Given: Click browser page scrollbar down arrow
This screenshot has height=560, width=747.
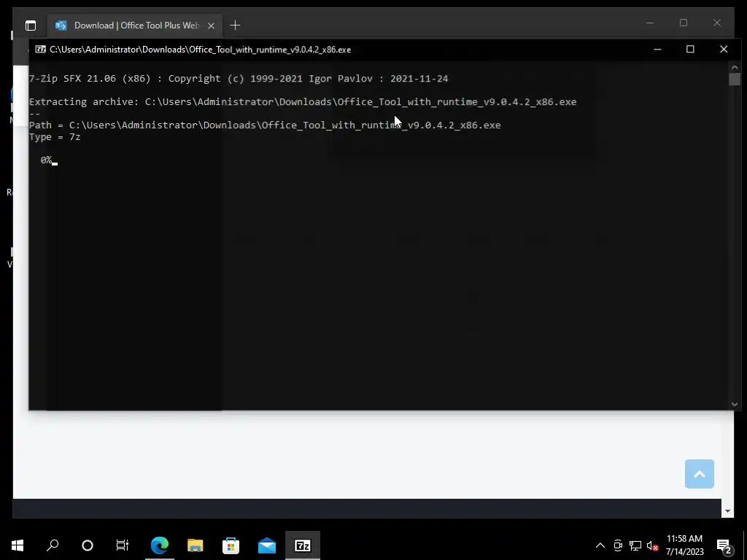Looking at the screenshot, I should pos(727,511).
